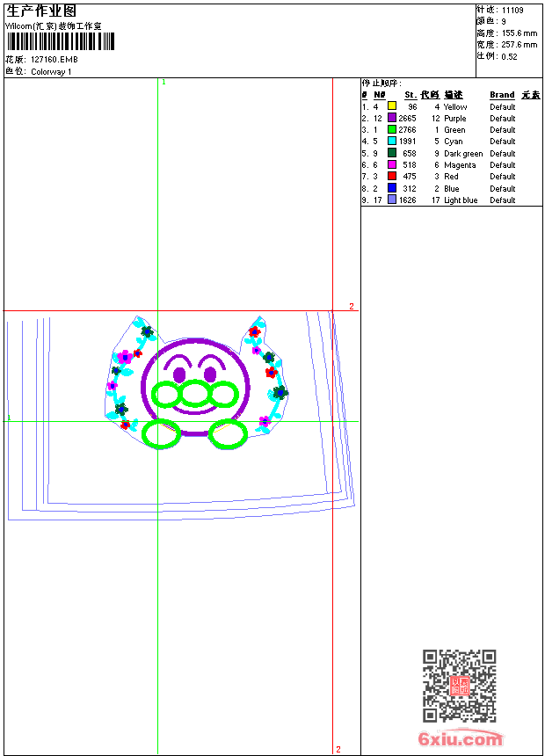
Task: Click the 'Yellow' description text
Action: click(455, 106)
